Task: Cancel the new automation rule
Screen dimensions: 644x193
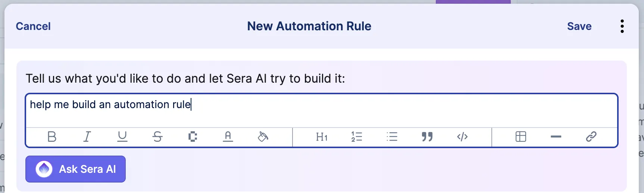Action: [33, 26]
